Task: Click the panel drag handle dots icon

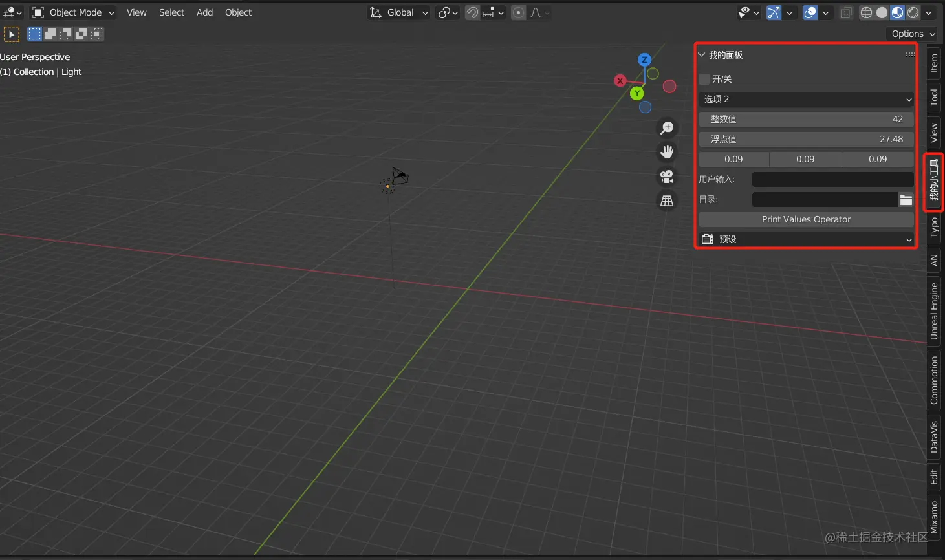Action: tap(910, 54)
